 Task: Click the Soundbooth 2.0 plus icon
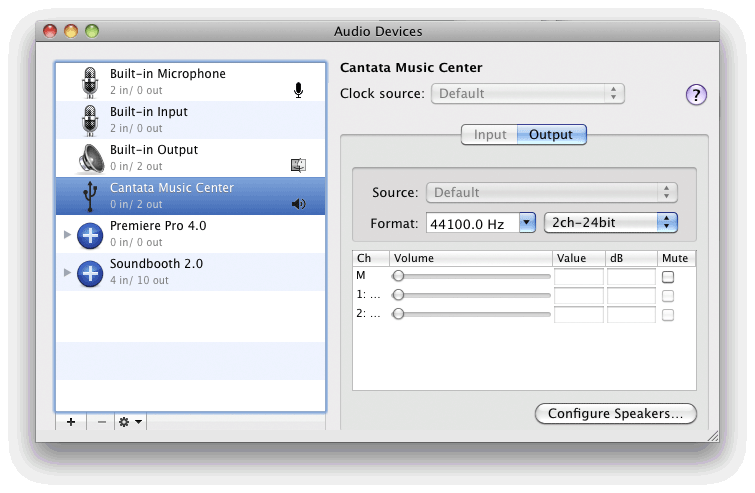[91, 272]
